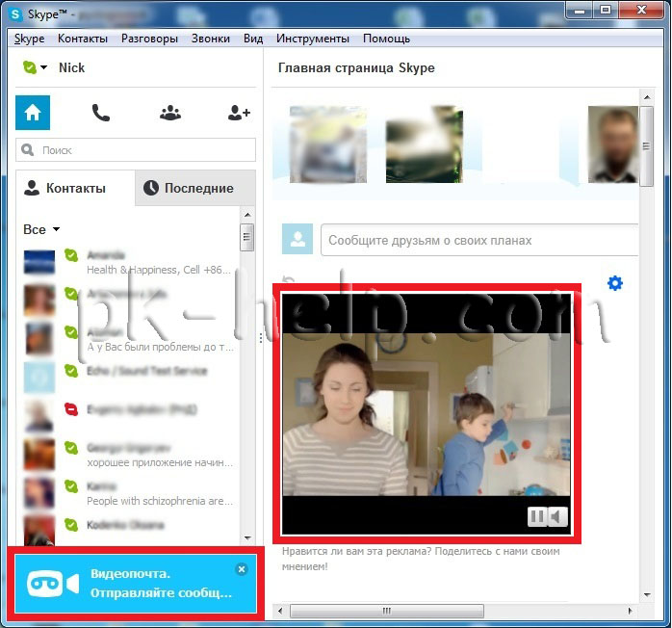
Task: Click the Сообщите друзьям о своих планах field
Action: tap(479, 240)
